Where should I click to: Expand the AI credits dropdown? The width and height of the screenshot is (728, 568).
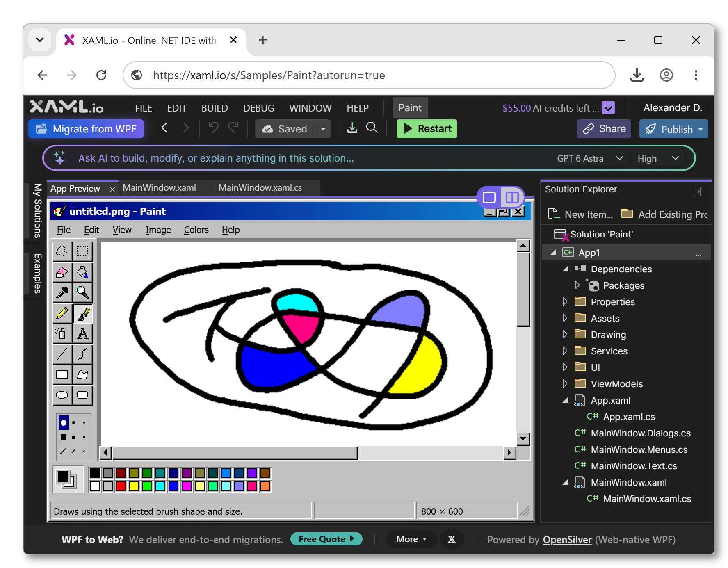(x=608, y=108)
